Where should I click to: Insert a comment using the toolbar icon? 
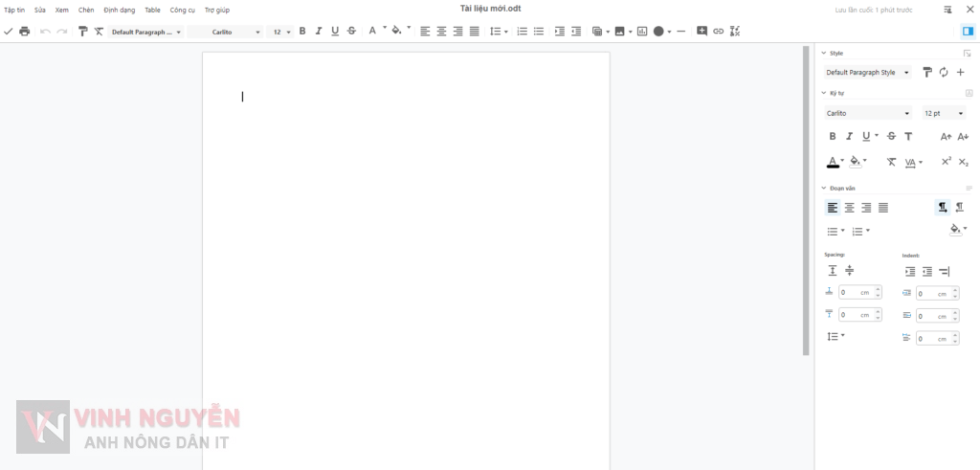tap(702, 32)
